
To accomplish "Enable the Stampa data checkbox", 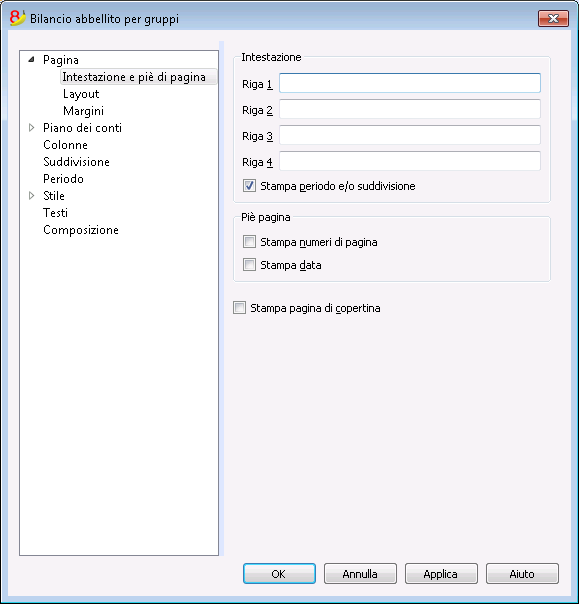I will pyautogui.click(x=249, y=265).
